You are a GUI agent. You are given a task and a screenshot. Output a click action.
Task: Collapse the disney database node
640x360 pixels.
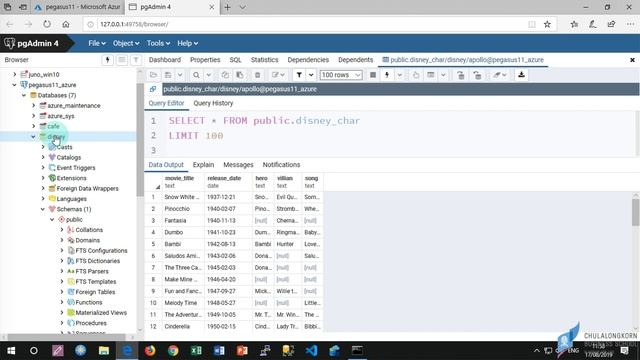coord(33,137)
